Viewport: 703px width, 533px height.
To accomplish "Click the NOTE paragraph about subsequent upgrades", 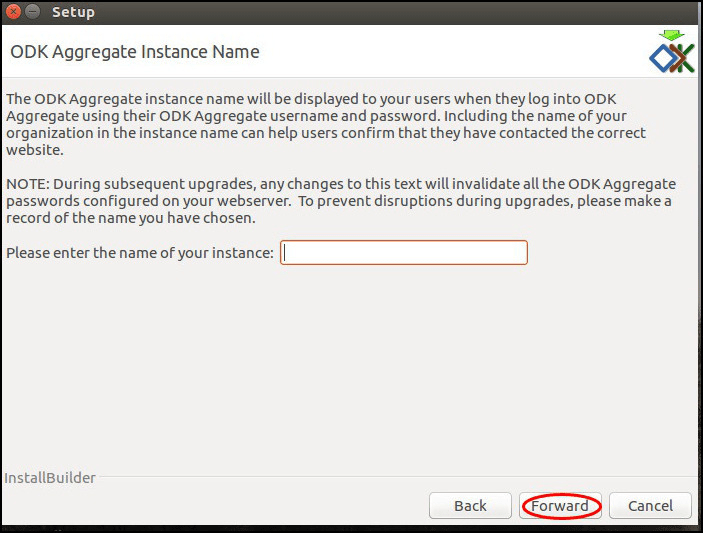I will [x=341, y=201].
